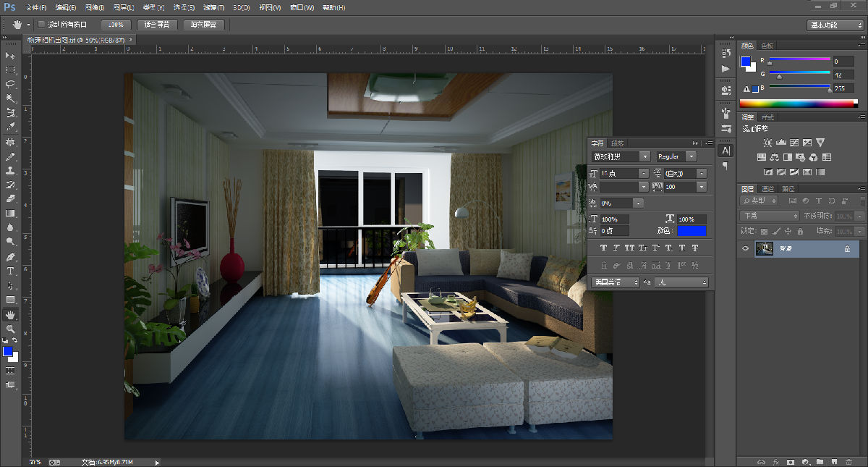Switch to the Paths tab
This screenshot has width=868, height=467.
tap(788, 189)
